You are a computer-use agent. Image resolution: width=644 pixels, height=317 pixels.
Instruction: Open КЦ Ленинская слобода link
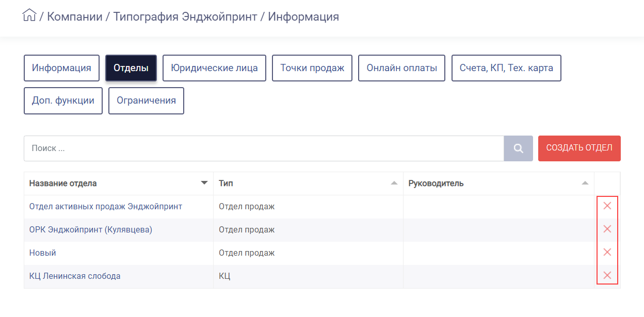tap(75, 276)
